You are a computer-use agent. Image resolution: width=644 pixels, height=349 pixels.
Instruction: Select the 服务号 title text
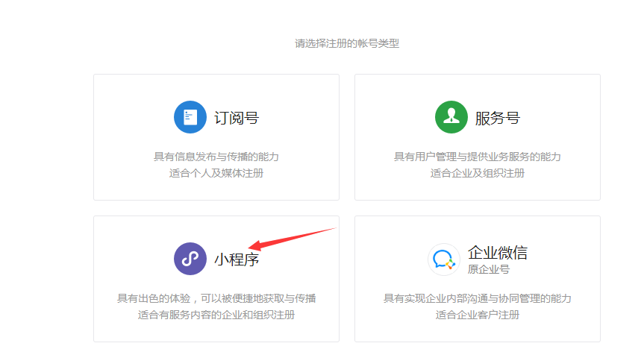498,119
